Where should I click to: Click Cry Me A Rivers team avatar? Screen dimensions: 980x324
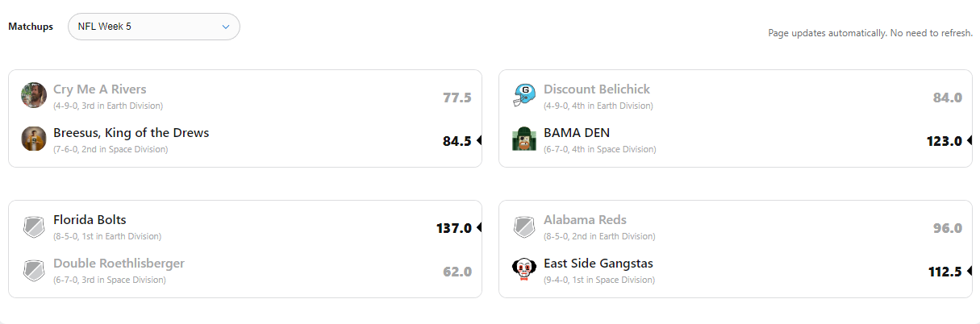coord(34,96)
